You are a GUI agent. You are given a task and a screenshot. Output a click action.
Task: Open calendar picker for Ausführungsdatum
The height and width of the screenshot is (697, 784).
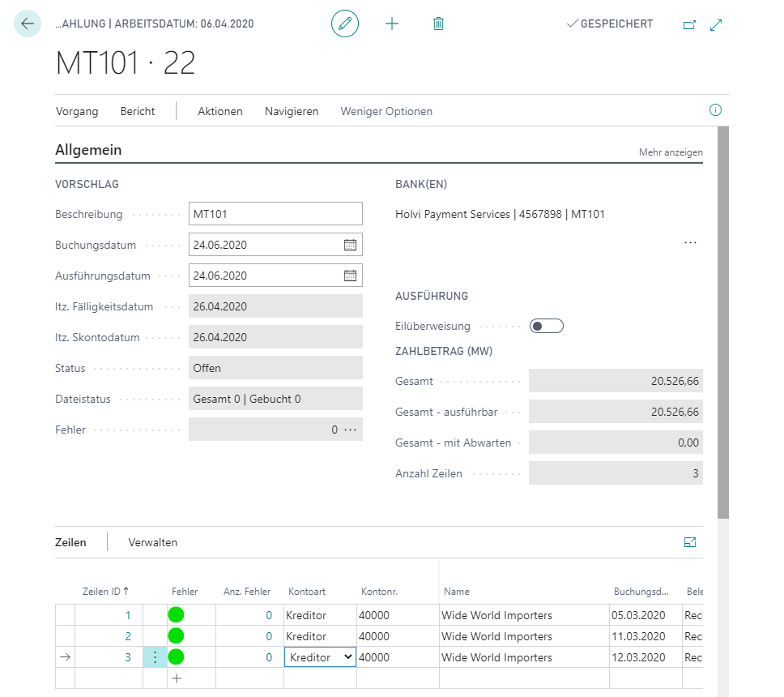pos(350,276)
